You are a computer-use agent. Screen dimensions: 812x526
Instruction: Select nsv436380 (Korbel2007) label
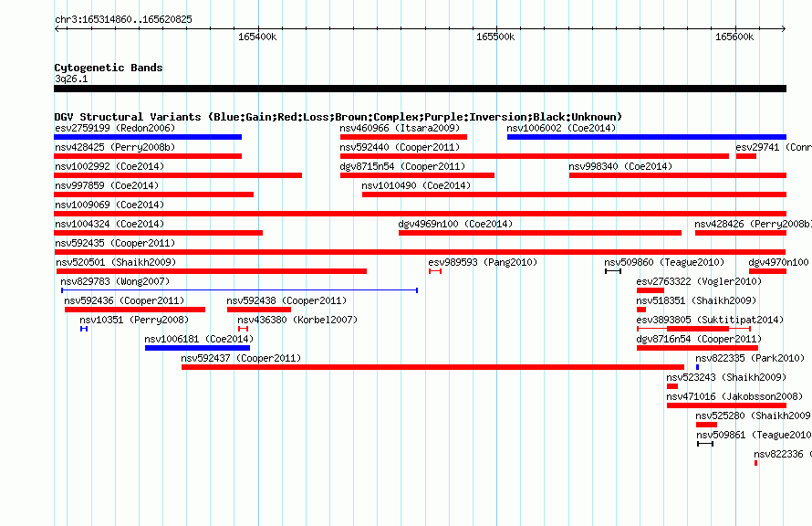(x=297, y=320)
